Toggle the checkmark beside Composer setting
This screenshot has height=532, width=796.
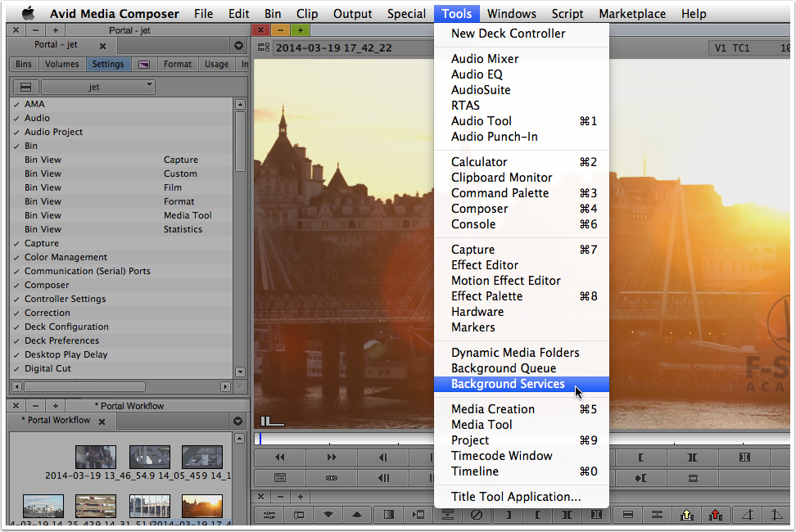[16, 286]
